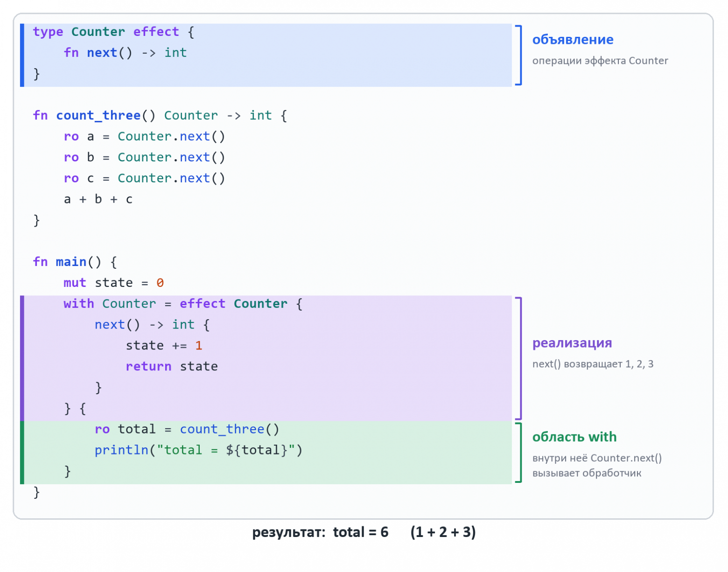The width and height of the screenshot is (728, 572).
Task: Click the 'ro total = count_three()' line
Action: point(187,429)
